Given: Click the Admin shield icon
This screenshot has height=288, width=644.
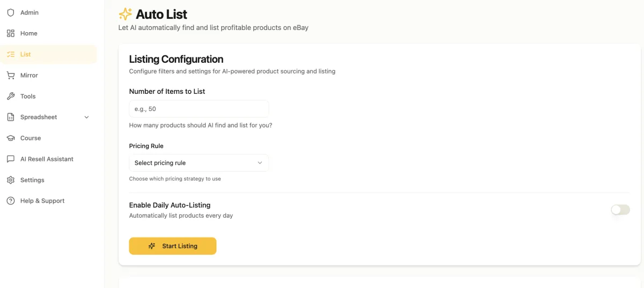Looking at the screenshot, I should click(x=11, y=12).
